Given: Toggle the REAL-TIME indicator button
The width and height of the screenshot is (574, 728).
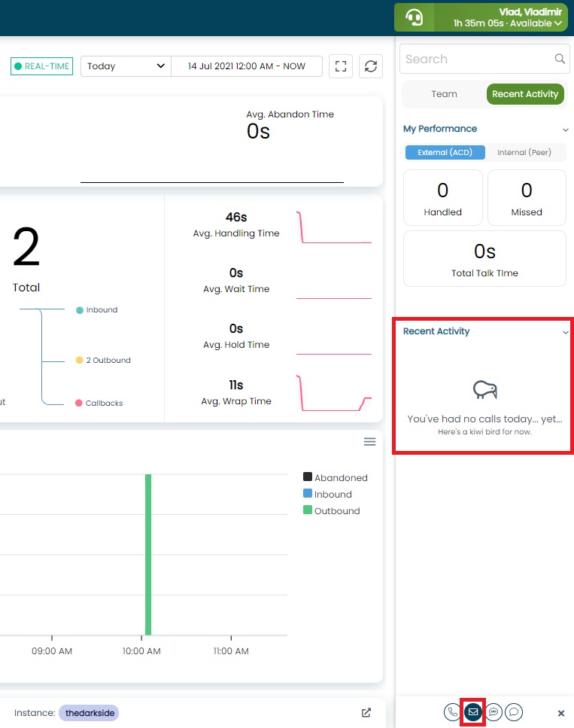Looking at the screenshot, I should (42, 66).
